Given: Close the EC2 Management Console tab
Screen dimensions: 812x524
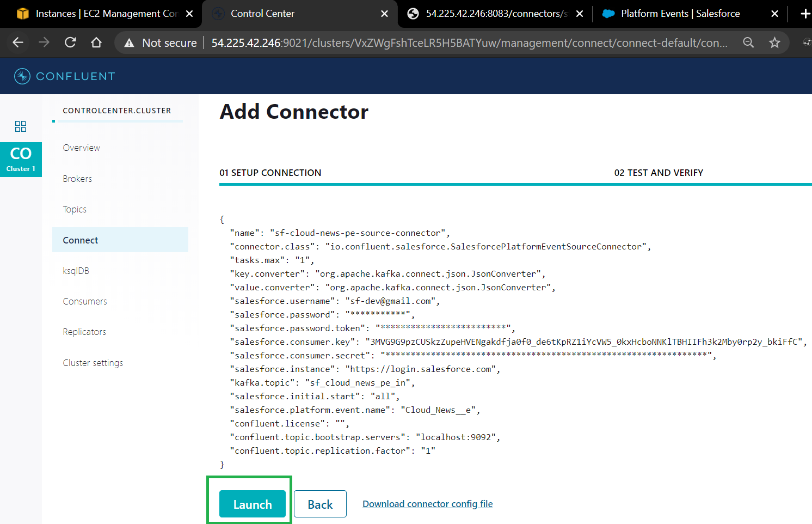Looking at the screenshot, I should (x=189, y=14).
